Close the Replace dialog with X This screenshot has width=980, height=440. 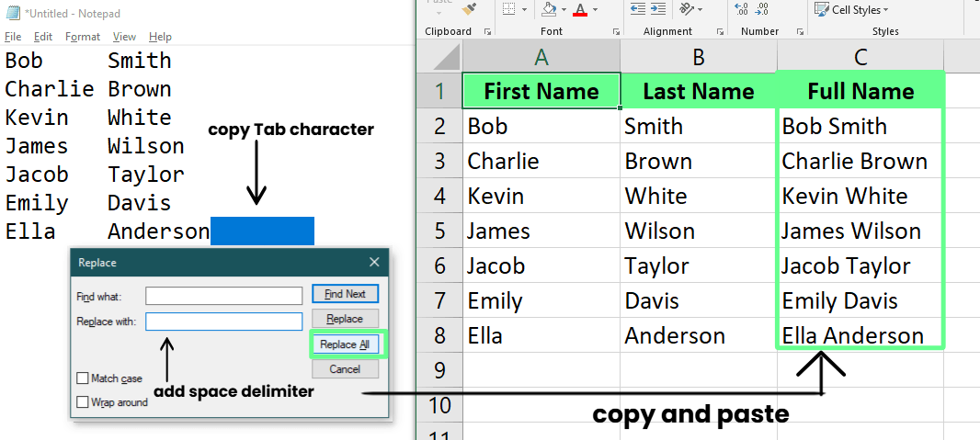tap(374, 262)
